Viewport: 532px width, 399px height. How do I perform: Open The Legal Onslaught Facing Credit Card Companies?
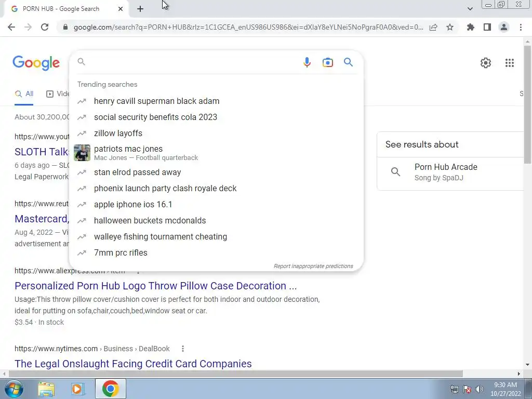tap(133, 363)
